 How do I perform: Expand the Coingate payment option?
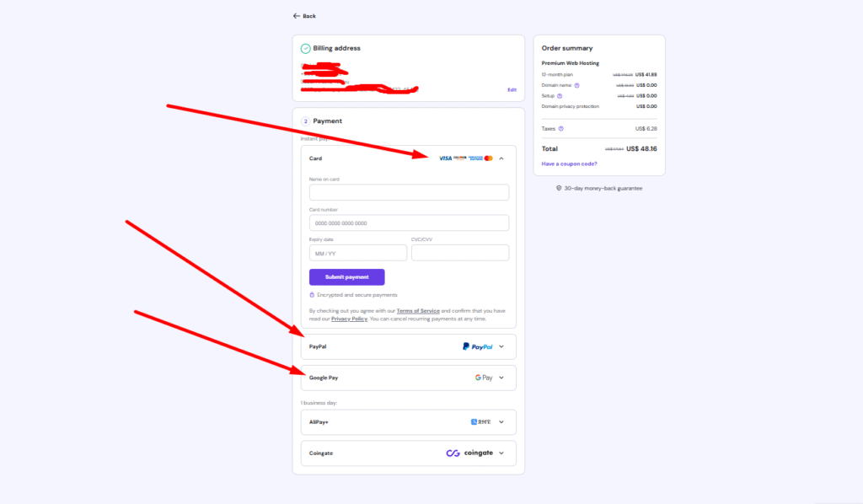(x=501, y=453)
